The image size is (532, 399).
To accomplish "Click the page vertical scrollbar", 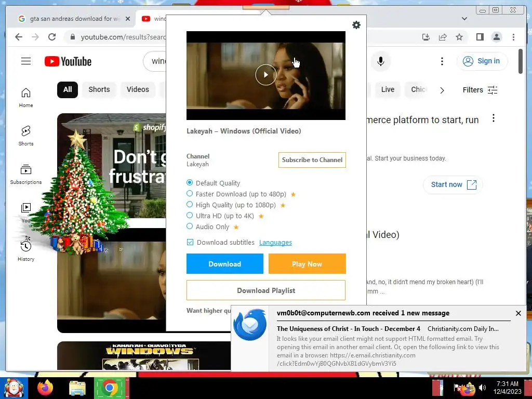I will tap(521, 61).
